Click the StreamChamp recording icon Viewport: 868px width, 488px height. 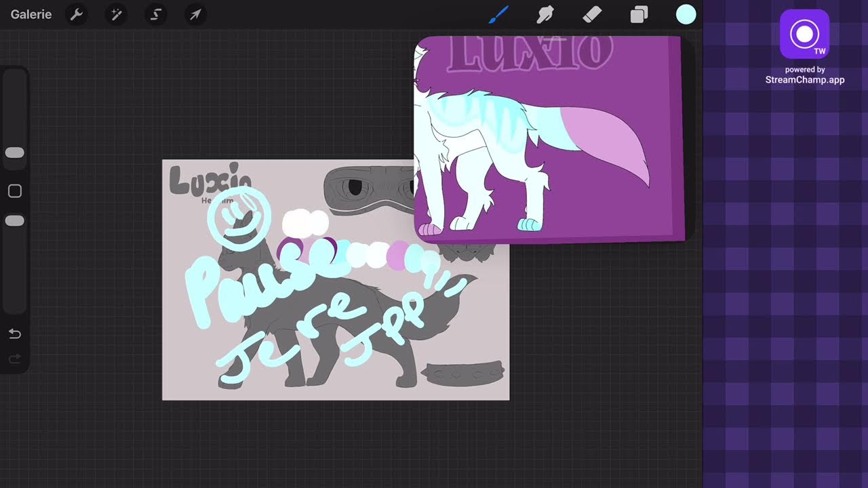coord(804,34)
